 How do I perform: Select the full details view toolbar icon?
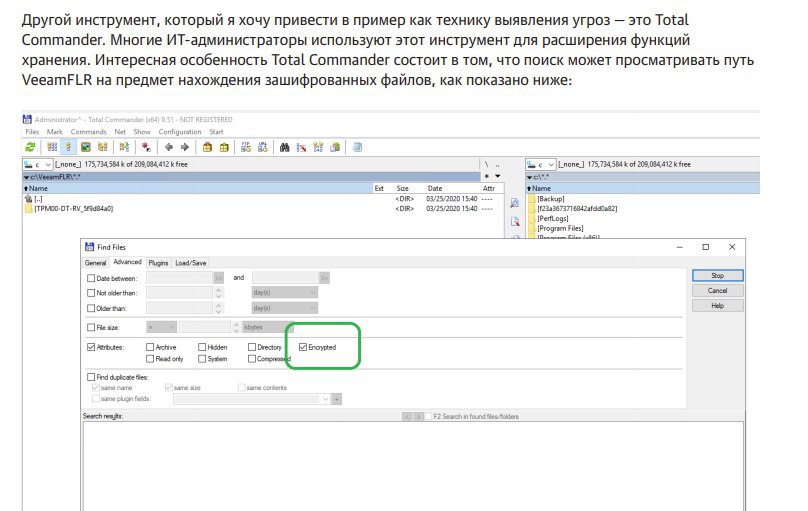[68, 147]
